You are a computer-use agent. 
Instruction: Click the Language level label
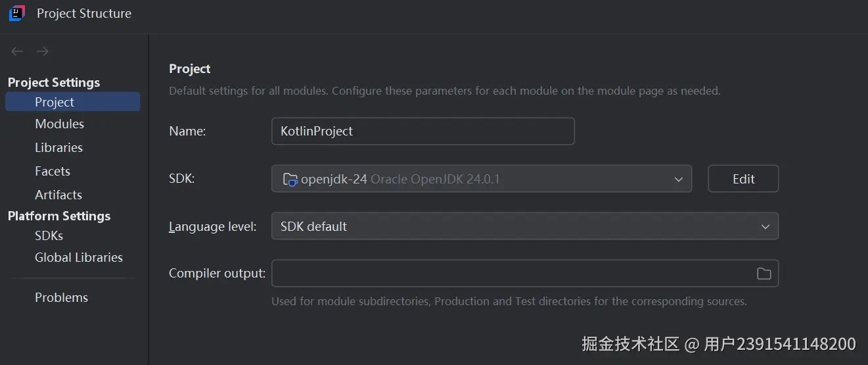212,226
